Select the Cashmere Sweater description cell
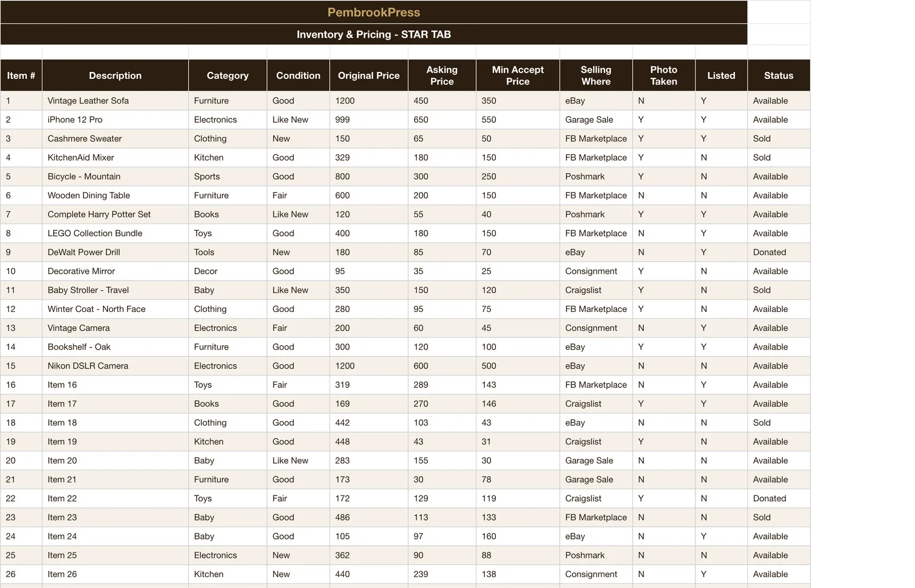This screenshot has height=588, width=915. [115, 138]
